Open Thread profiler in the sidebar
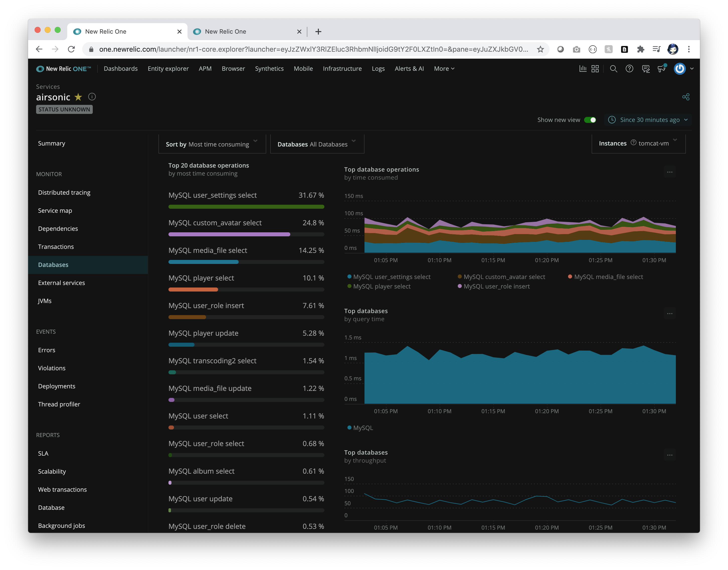Image resolution: width=728 pixels, height=570 pixels. (59, 404)
